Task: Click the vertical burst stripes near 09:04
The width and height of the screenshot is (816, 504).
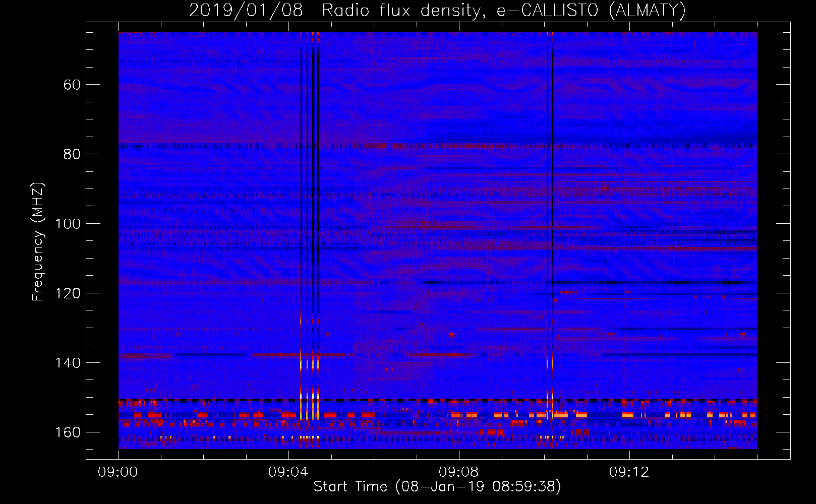Action: click(x=310, y=240)
